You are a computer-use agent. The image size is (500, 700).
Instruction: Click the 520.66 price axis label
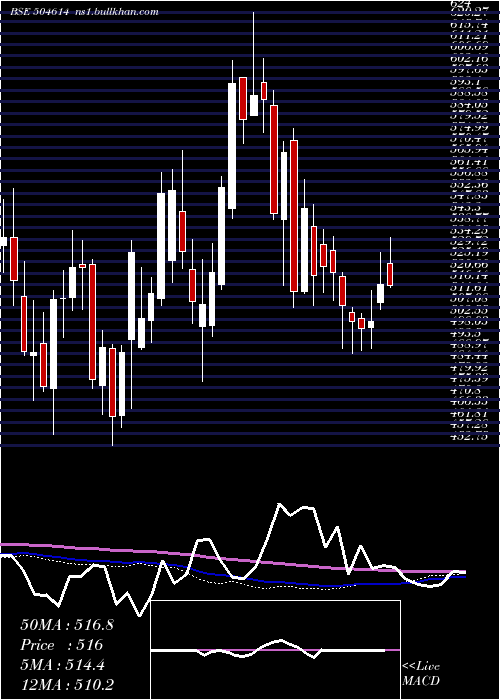(x=468, y=265)
